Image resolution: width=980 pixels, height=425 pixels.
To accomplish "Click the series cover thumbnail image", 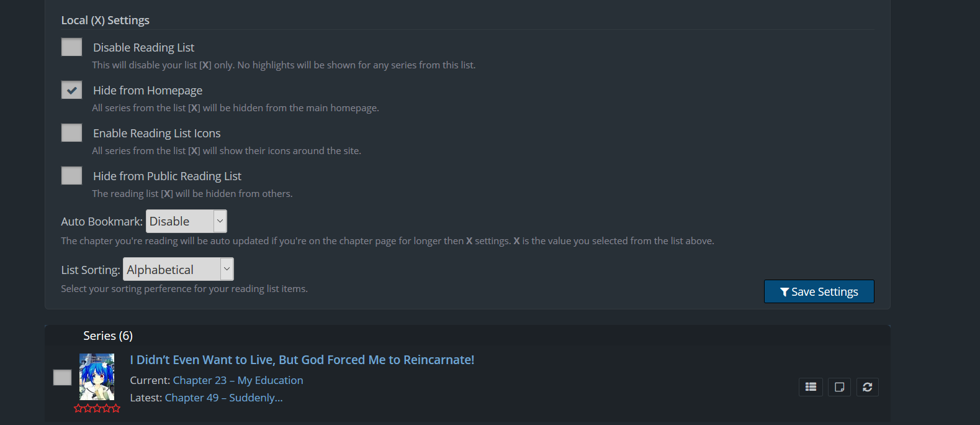I will (x=97, y=377).
